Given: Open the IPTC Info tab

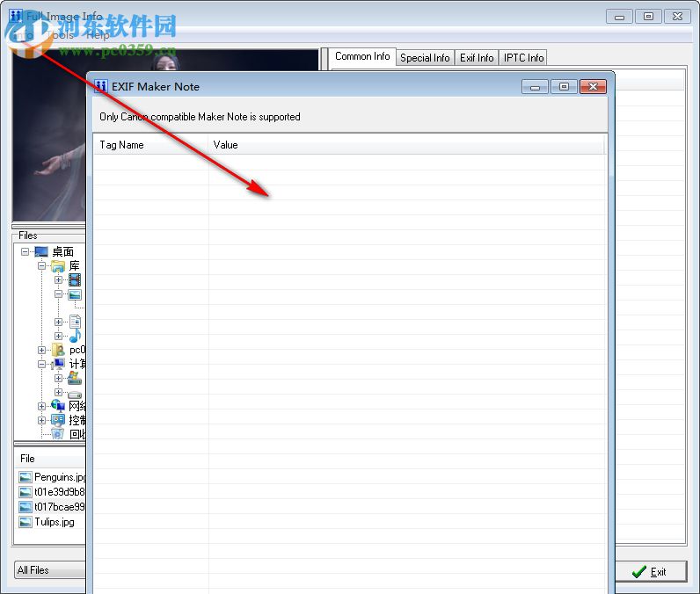Looking at the screenshot, I should (x=523, y=58).
